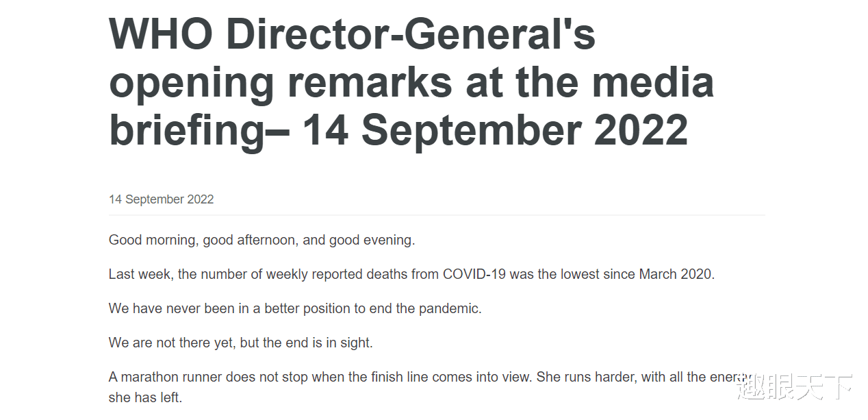Click the 趣眼天下 watermark
Image resolution: width=868 pixels, height=420 pixels.
point(795,388)
